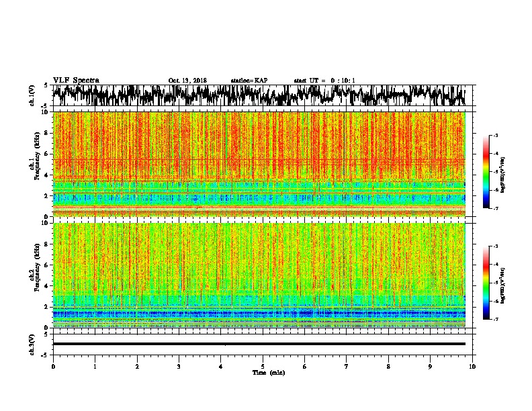Click the "VLF Spectra" plot title
This screenshot has width=532, height=411.
click(76, 81)
